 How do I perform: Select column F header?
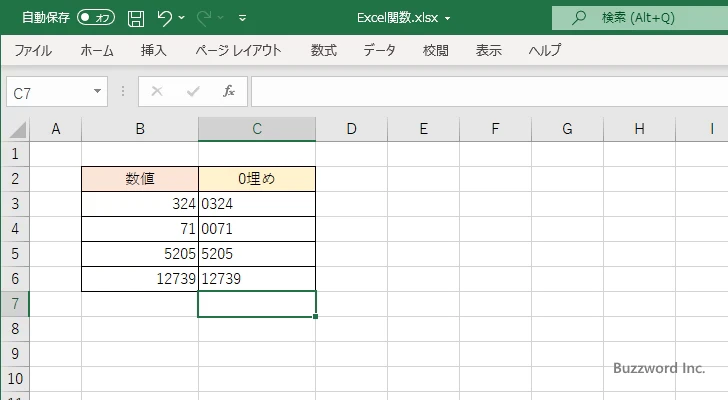coord(495,129)
